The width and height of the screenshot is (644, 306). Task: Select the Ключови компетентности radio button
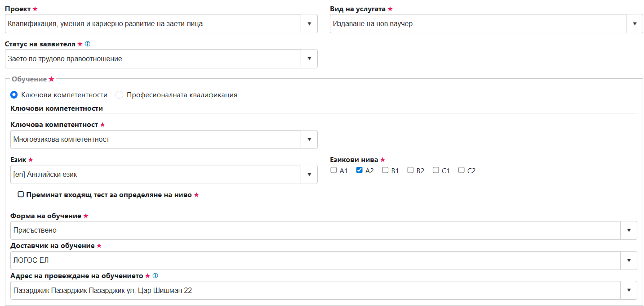point(14,95)
